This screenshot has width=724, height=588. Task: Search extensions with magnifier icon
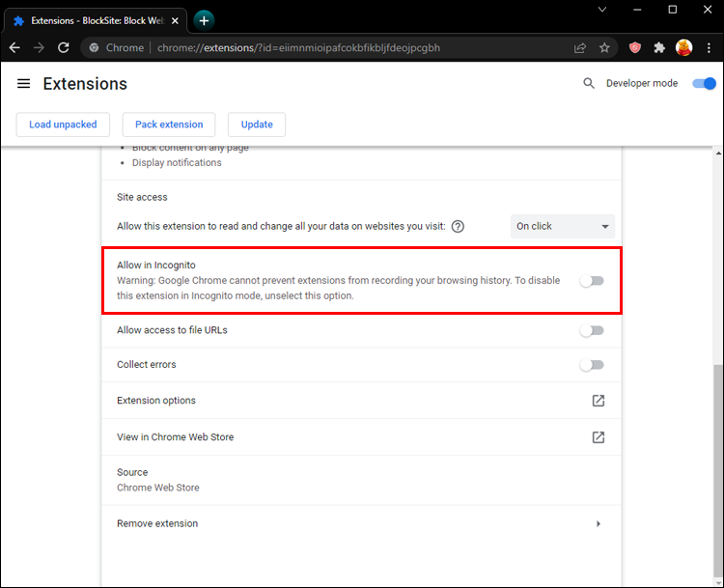(x=588, y=83)
